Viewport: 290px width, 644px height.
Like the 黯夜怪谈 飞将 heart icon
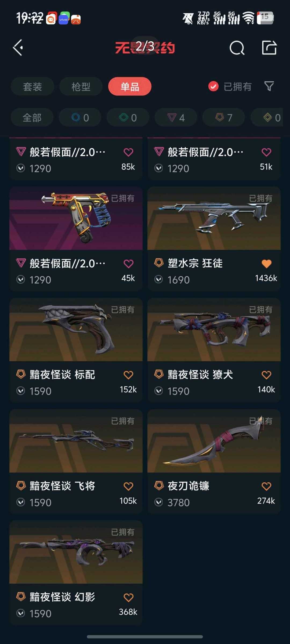pos(128,486)
